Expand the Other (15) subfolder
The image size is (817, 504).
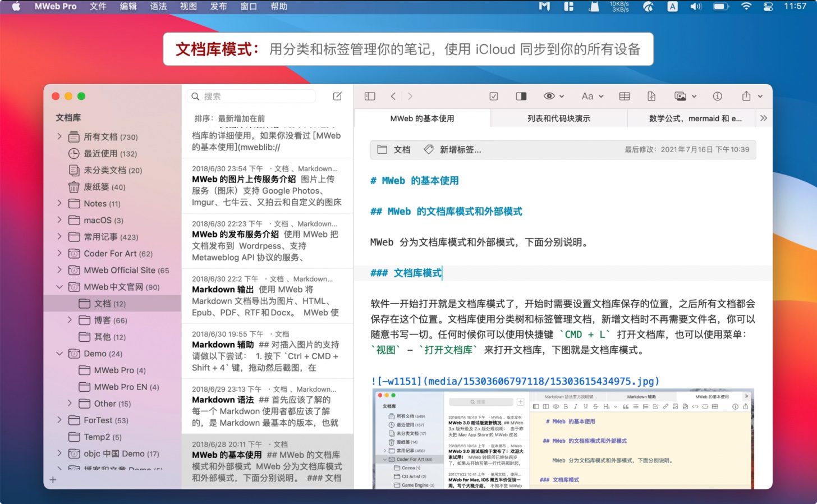[x=70, y=404]
